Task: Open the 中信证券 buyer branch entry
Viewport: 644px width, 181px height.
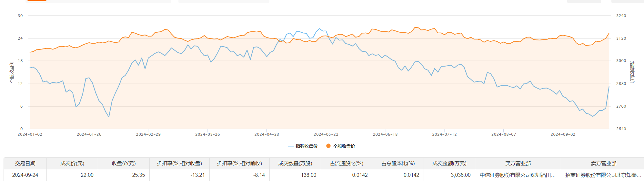Action: coord(518,175)
